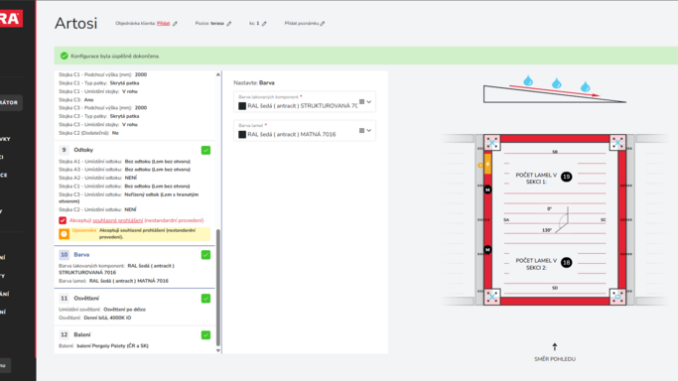Image resolution: width=678 pixels, height=381 pixels.
Task: Expand Barva lakovaných komponent dropdown arrow
Action: (369, 102)
